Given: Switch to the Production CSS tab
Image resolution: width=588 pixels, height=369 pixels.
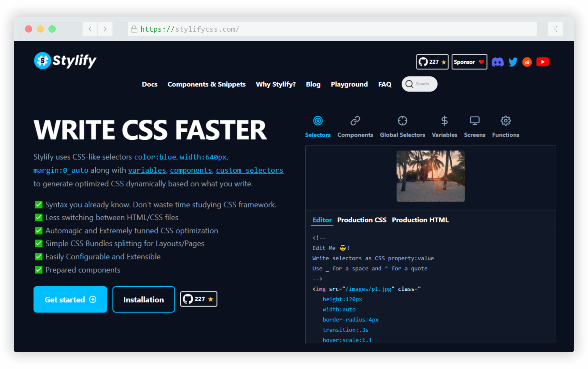Looking at the screenshot, I should tap(362, 220).
